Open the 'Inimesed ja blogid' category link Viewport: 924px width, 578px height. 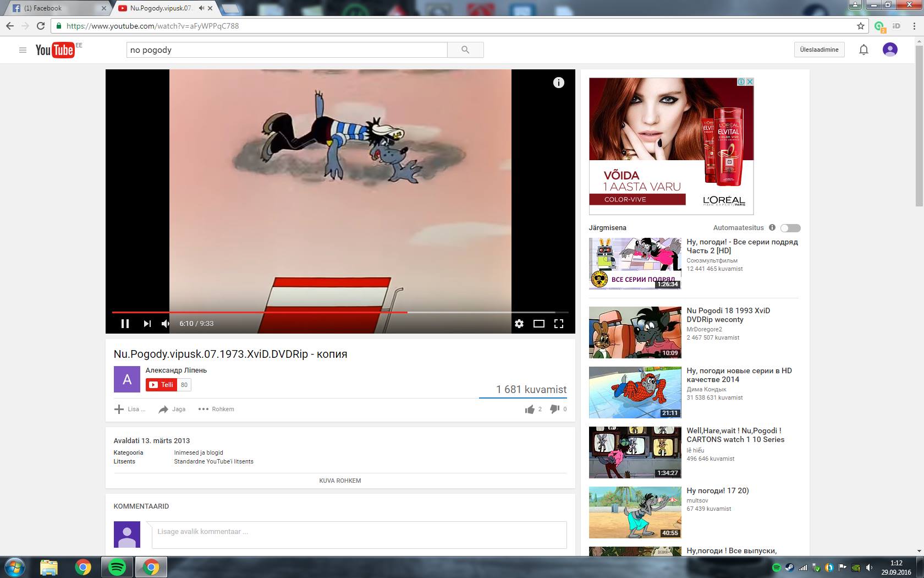199,452
